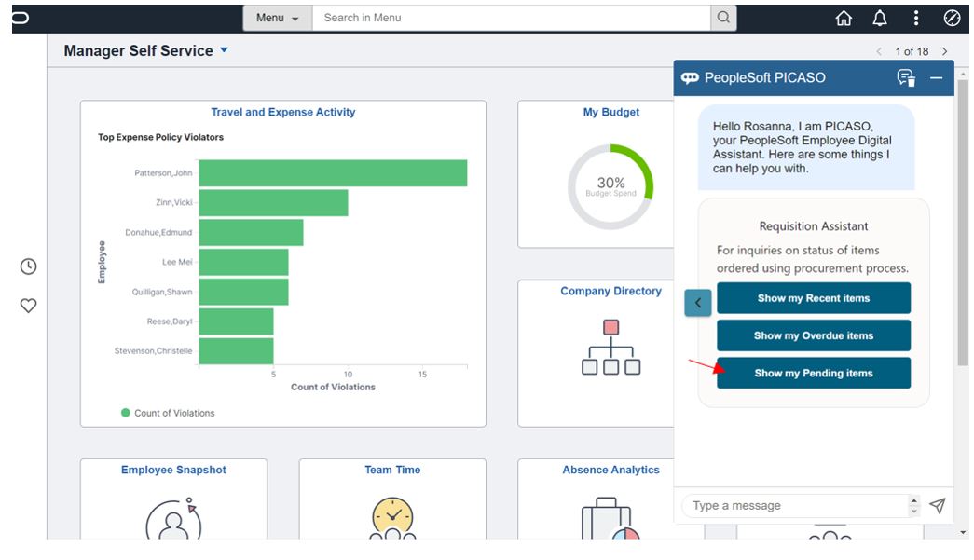Open the Recently Visited clock icon
This screenshot has width=974, height=560.
pos(29,266)
